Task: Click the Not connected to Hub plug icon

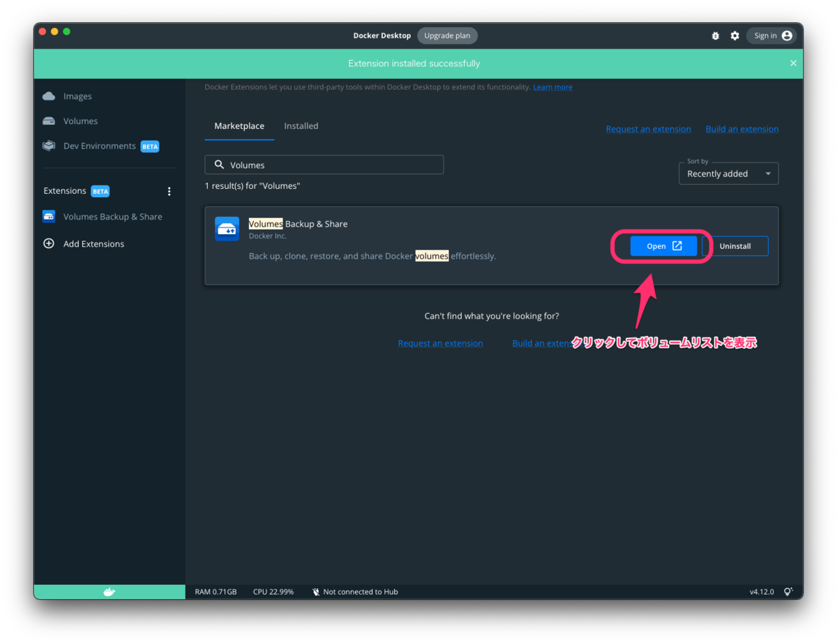Action: [x=316, y=592]
